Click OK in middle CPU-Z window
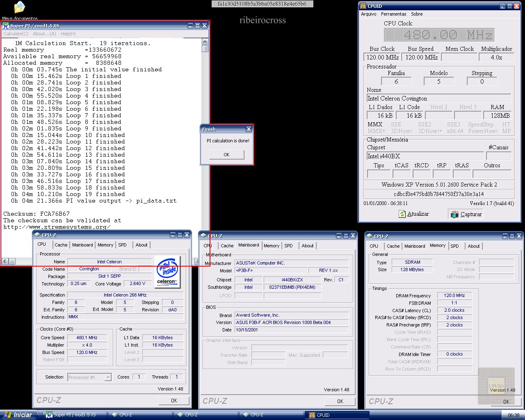The width and height of the screenshot is (525, 420). pyautogui.click(x=340, y=401)
